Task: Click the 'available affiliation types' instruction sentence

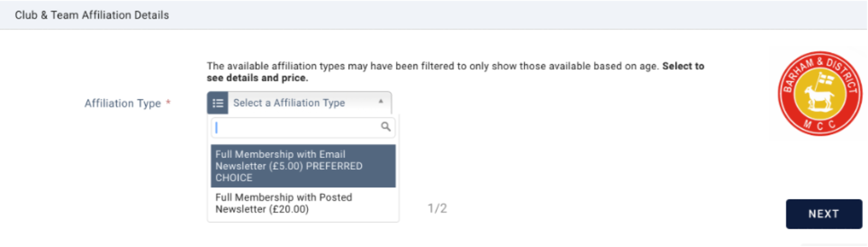Action: point(455,72)
